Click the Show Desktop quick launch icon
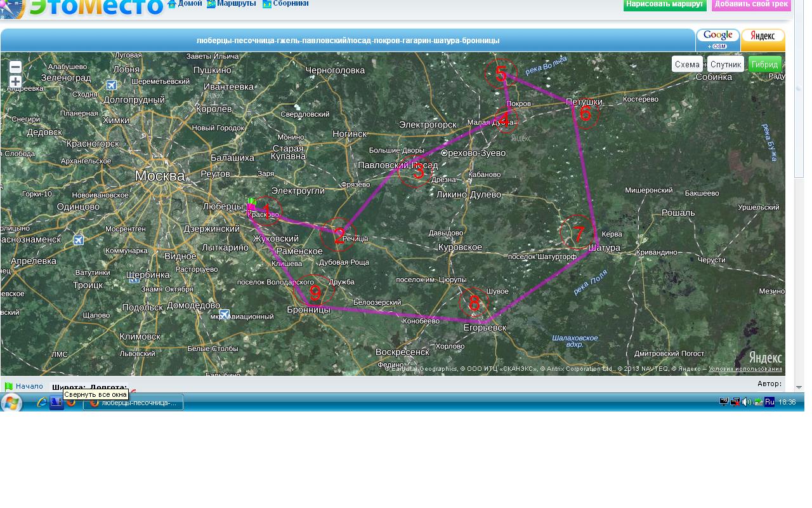Screen dimensions: 812x508 coord(56,402)
